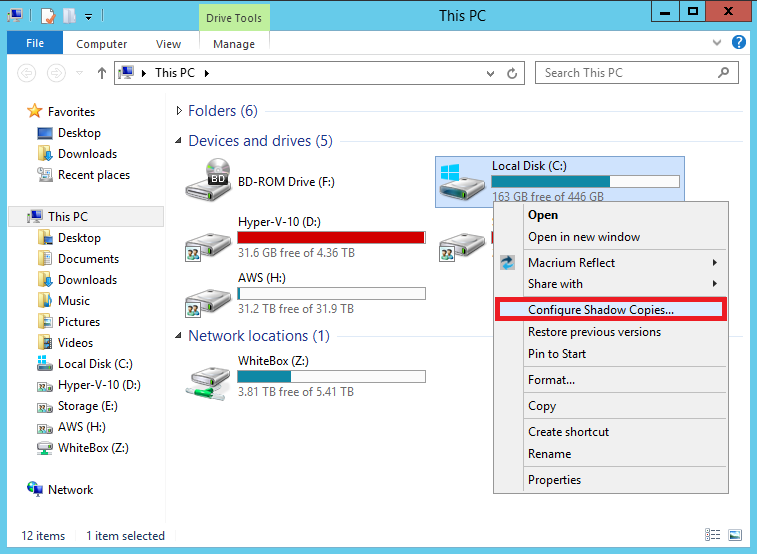Select the Hyper-V-10 (D:) drive icon

coord(209,245)
